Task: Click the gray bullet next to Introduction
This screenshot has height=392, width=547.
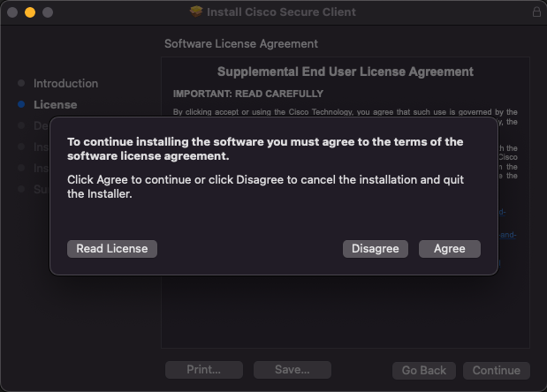Action: pos(21,83)
